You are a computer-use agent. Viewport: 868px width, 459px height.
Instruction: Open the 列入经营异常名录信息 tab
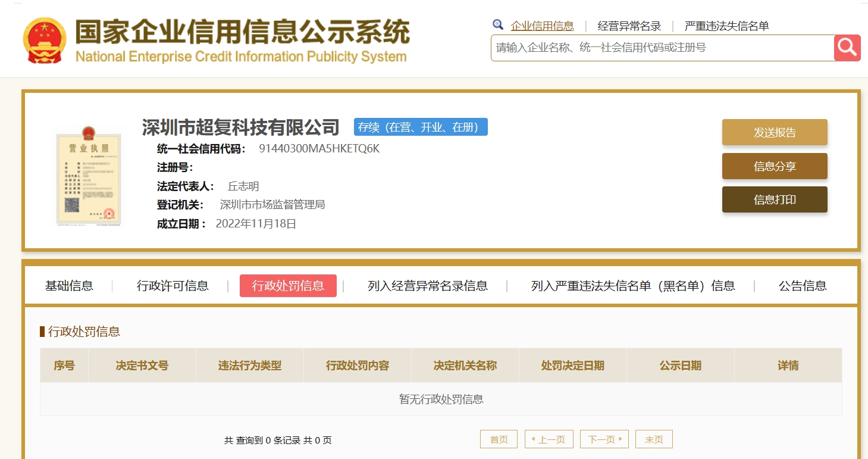point(428,286)
